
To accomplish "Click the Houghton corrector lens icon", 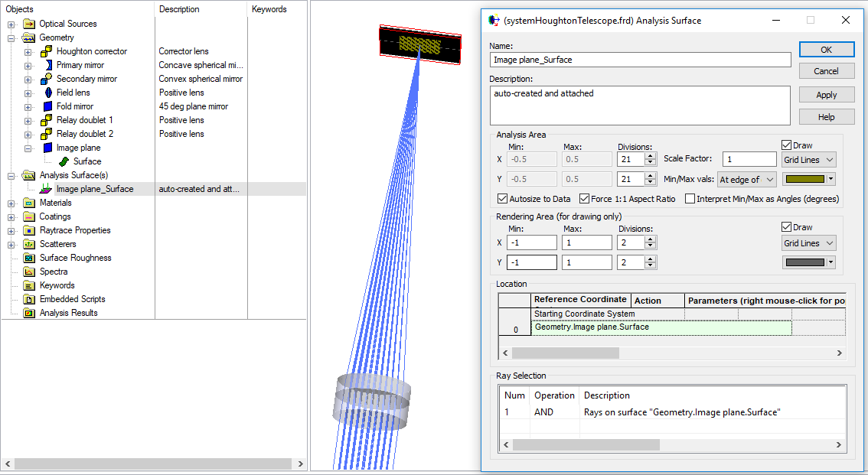I will coord(46,51).
